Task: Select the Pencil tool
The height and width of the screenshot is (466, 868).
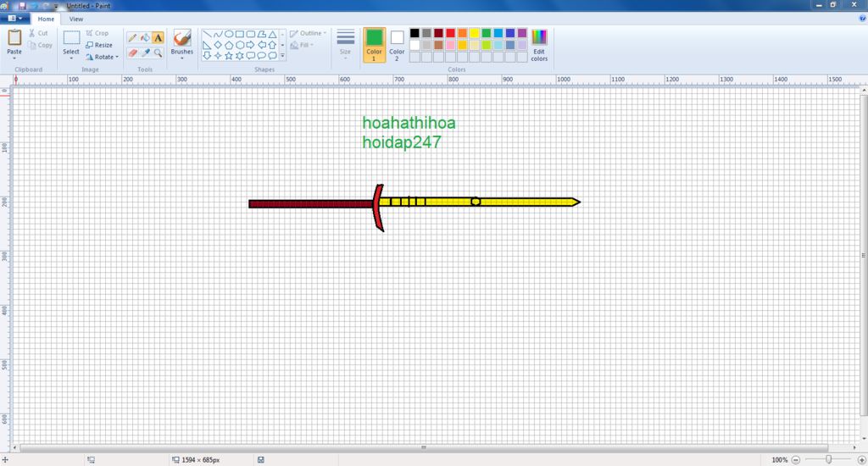Action: point(132,37)
